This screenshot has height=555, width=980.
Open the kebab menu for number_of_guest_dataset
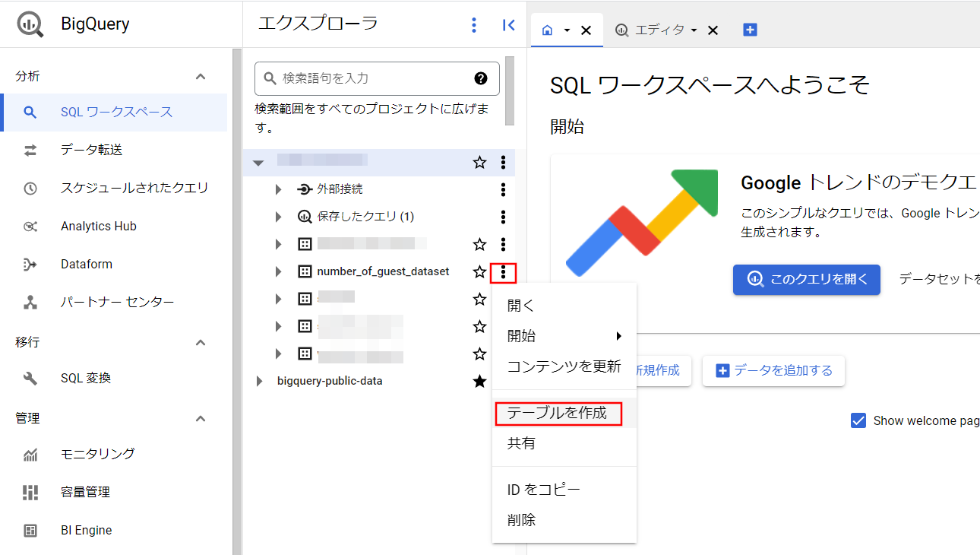tap(503, 271)
